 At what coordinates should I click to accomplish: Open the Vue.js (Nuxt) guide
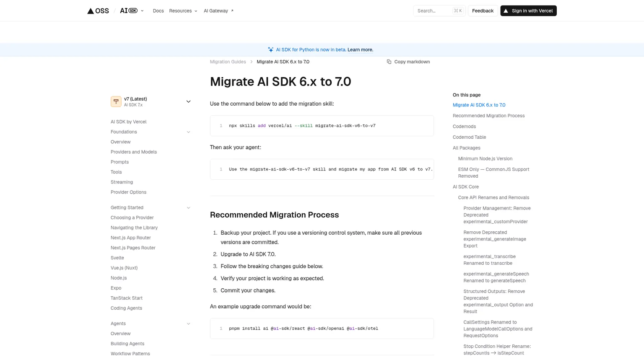click(x=124, y=268)
